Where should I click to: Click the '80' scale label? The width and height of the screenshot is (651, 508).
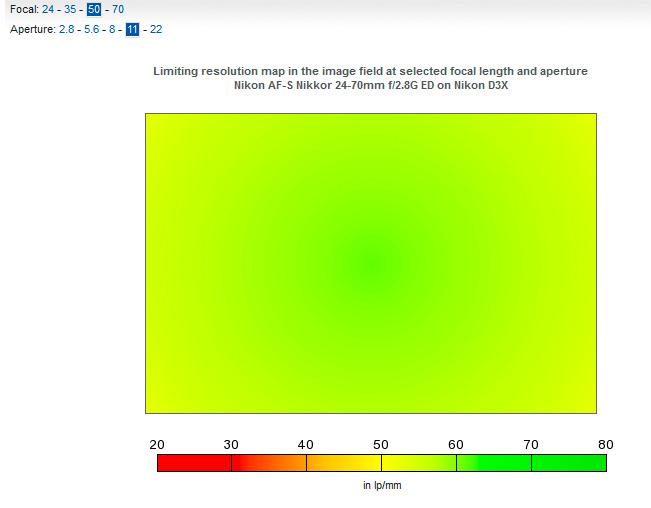[x=606, y=444]
